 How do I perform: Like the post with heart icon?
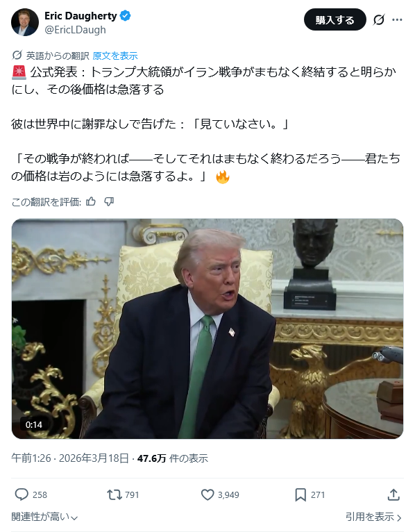coord(207,494)
